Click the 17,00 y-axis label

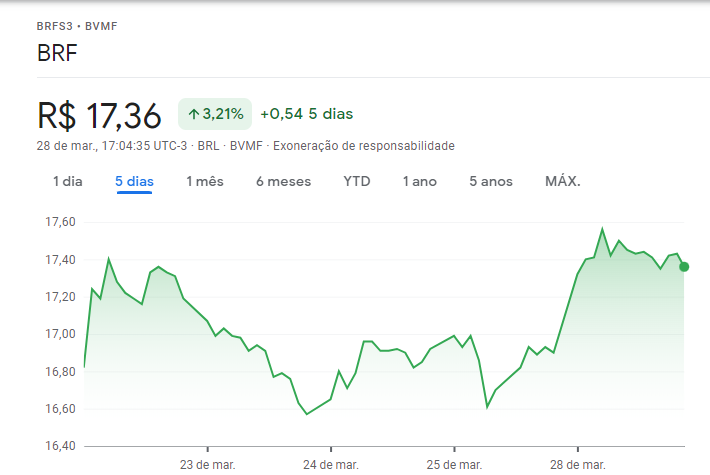[x=60, y=334]
